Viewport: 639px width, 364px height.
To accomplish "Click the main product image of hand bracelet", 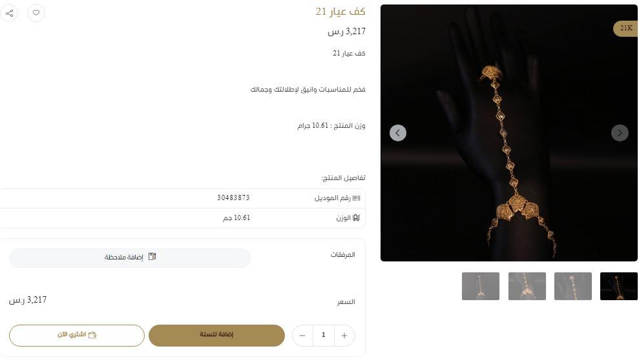I will [508, 133].
